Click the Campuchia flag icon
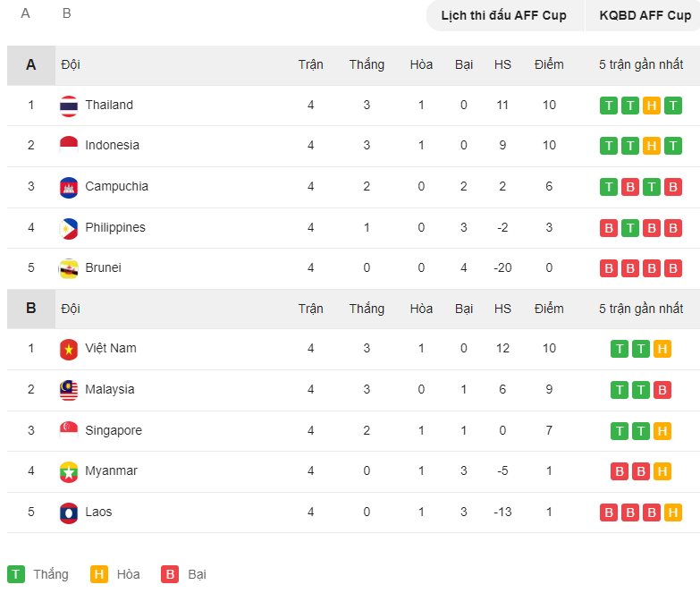The image size is (700, 593). (x=69, y=187)
